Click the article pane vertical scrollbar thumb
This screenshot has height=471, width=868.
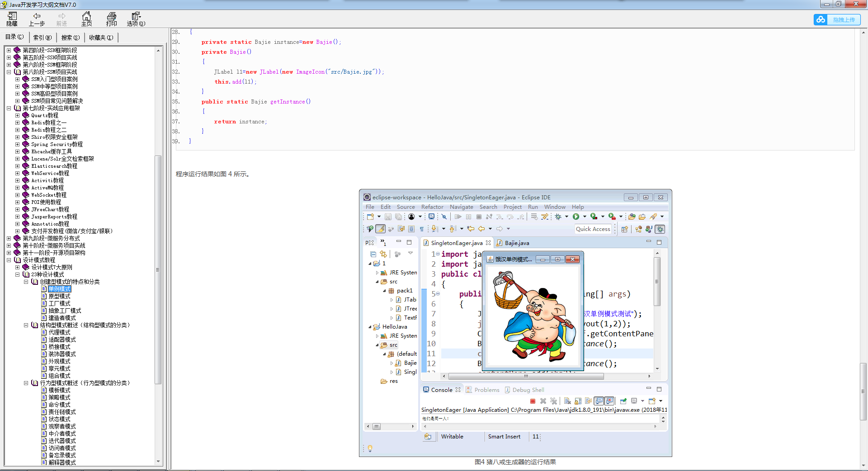[x=864, y=391]
